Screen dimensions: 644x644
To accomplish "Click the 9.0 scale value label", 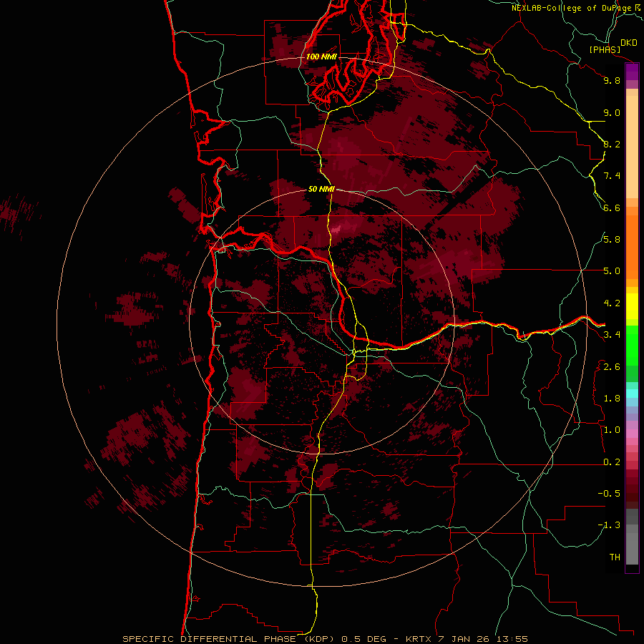I will [612, 113].
